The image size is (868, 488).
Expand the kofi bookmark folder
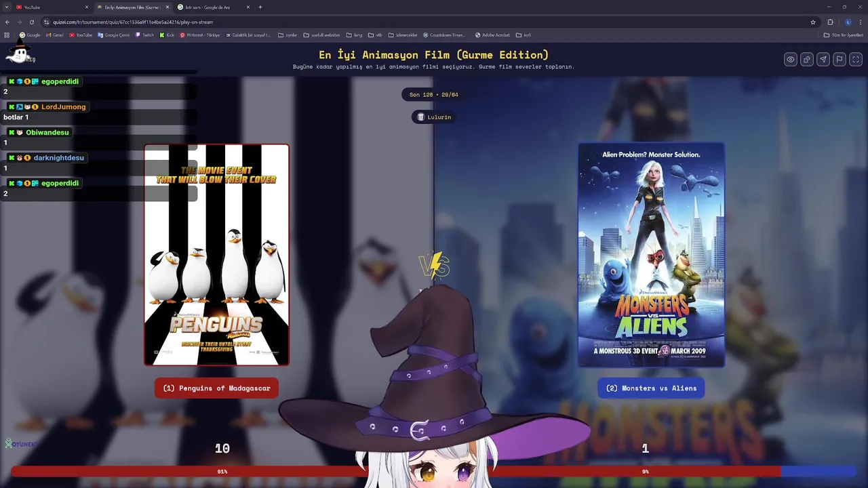524,35
